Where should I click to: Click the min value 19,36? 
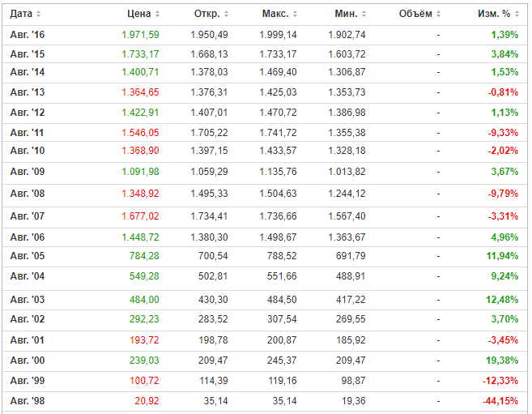(x=354, y=401)
